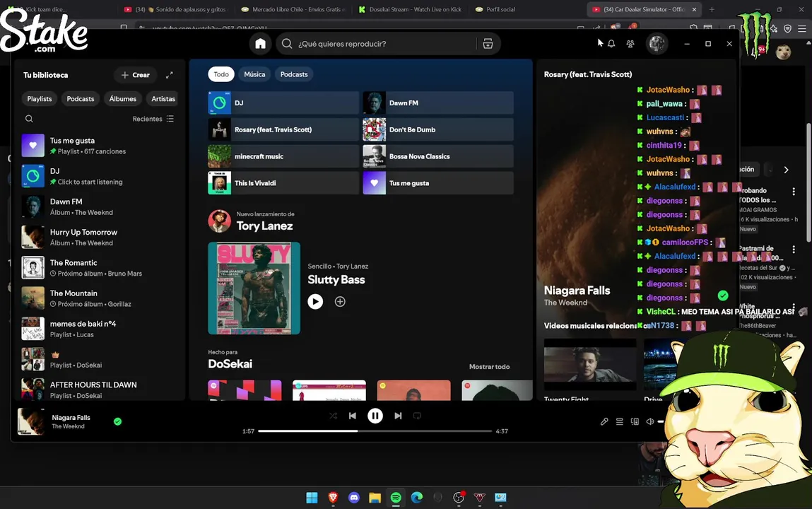This screenshot has width=812, height=509.
Task: Add Slutty Bass to library
Action: tap(340, 301)
